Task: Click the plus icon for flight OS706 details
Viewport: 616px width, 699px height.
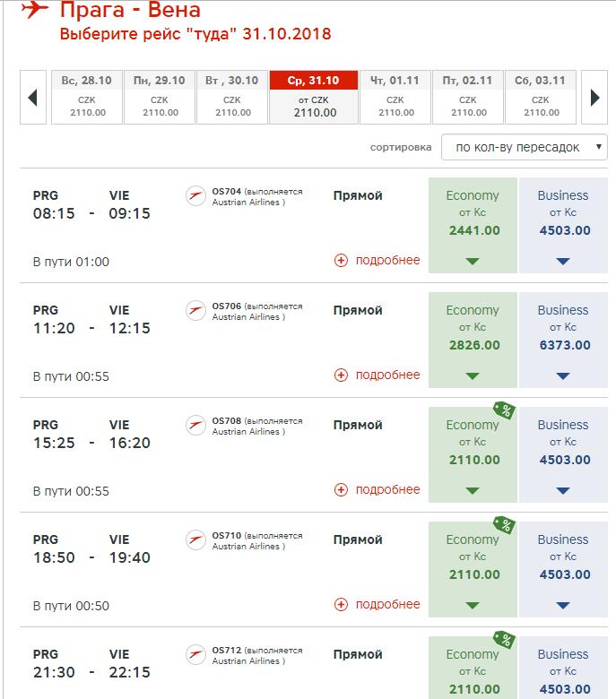Action: tap(341, 375)
